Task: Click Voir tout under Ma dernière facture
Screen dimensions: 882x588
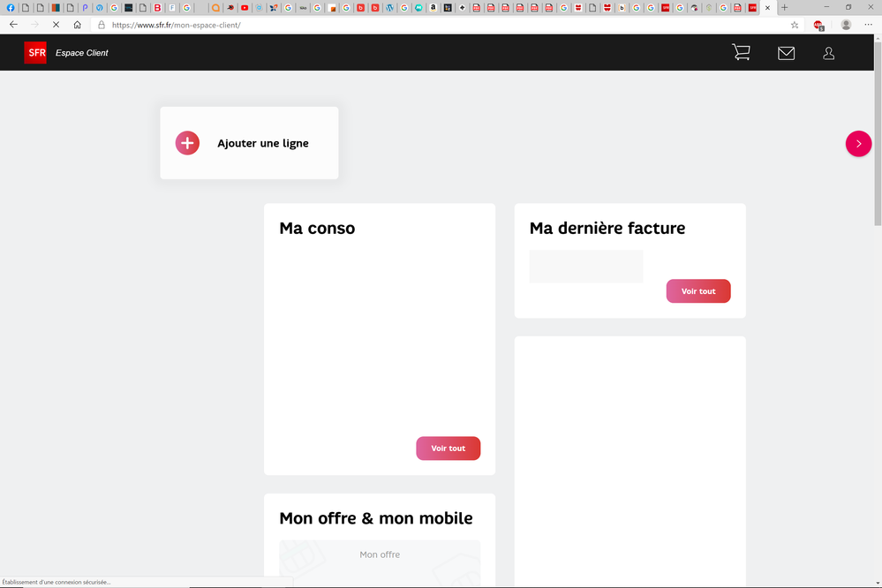Action: [x=697, y=291]
